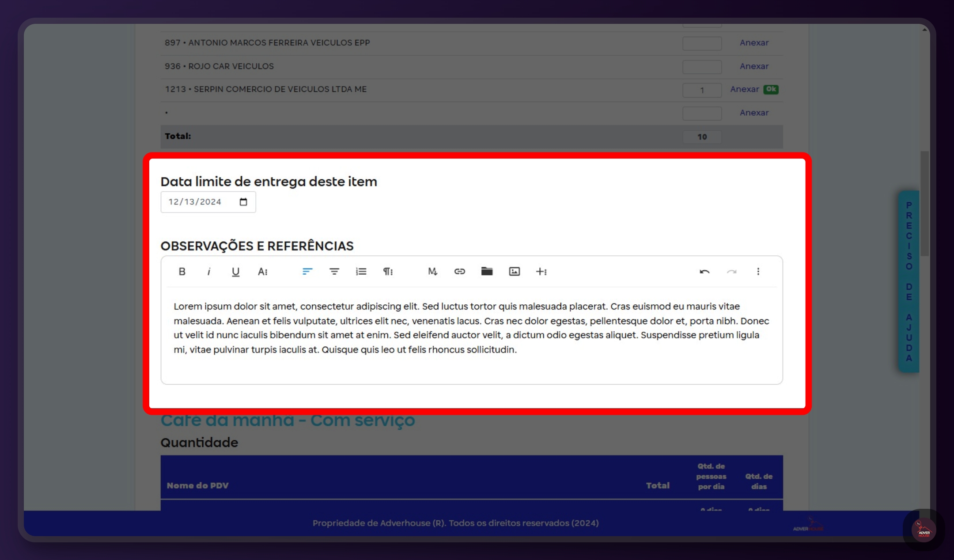The image size is (954, 560).
Task: Click Anexar for the empty row entry
Action: [x=753, y=112]
